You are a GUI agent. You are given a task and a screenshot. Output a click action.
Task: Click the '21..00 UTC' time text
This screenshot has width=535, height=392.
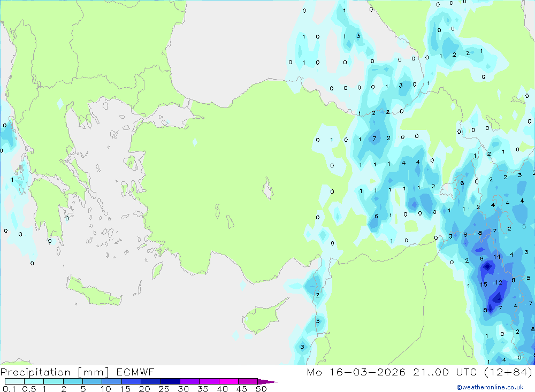tap(445, 372)
